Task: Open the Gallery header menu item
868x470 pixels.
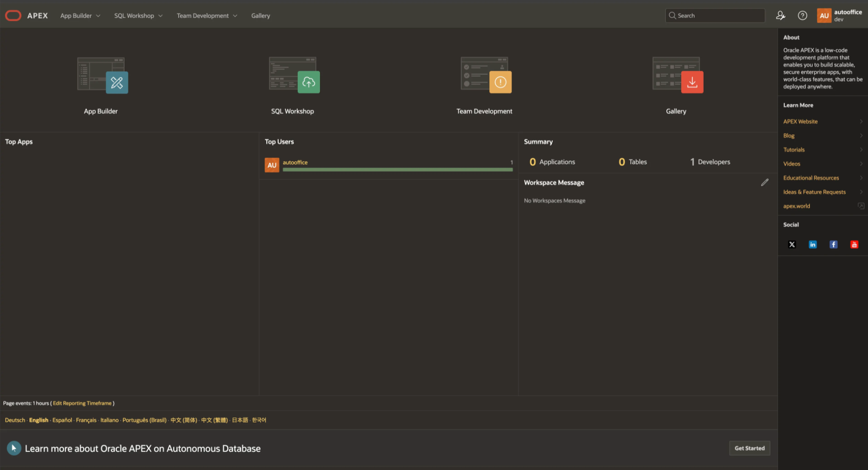Action: click(260, 16)
